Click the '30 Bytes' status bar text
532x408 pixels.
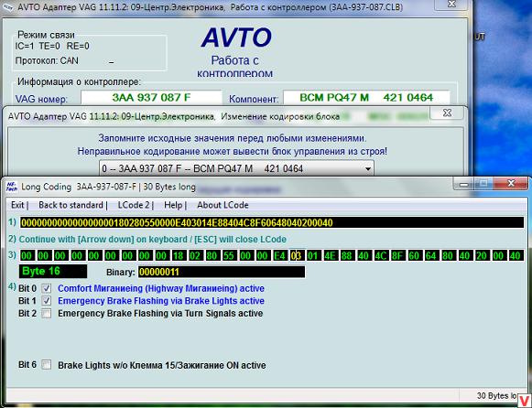(496, 396)
